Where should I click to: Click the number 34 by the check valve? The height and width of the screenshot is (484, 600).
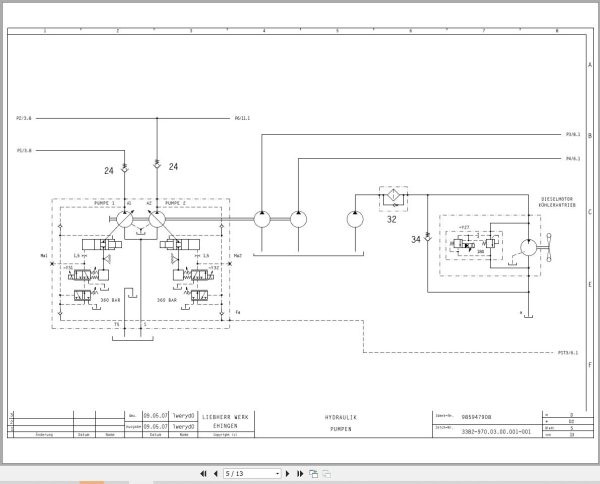(416, 240)
